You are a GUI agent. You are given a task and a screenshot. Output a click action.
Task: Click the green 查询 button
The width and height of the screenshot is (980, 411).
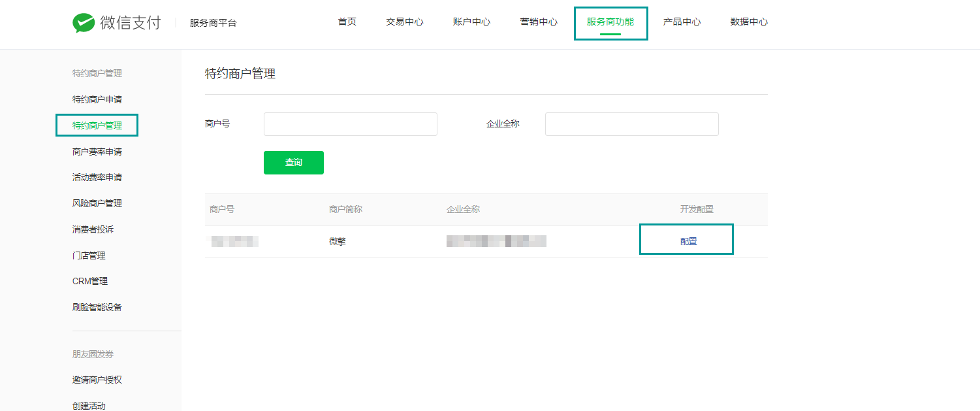(294, 163)
